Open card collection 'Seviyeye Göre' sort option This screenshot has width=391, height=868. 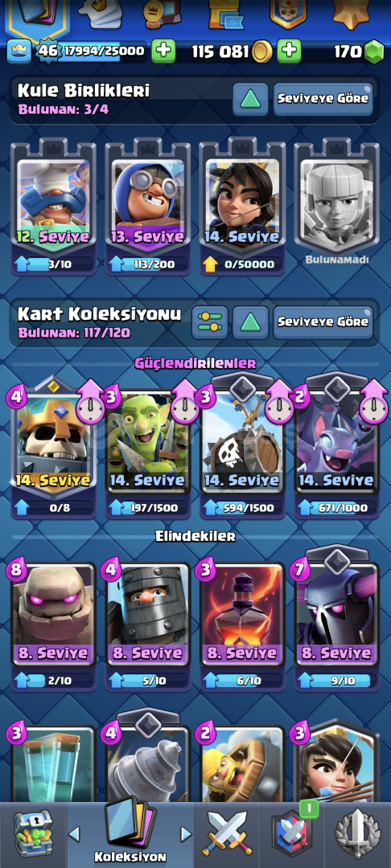[x=323, y=322]
